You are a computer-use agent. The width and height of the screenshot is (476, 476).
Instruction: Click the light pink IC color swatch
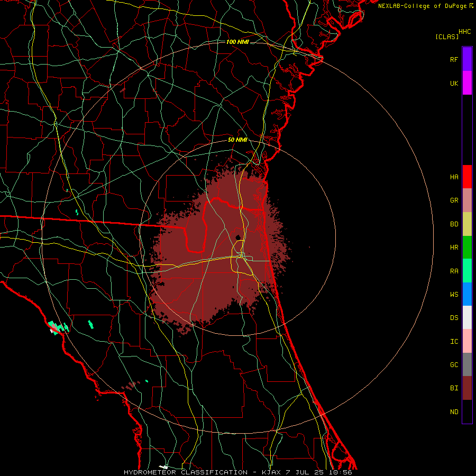[x=467, y=341]
